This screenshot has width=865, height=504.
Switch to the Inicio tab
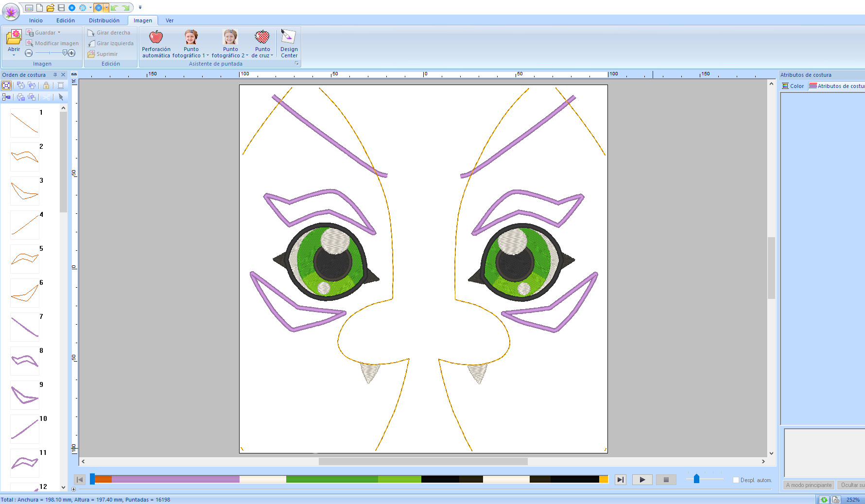coord(36,20)
